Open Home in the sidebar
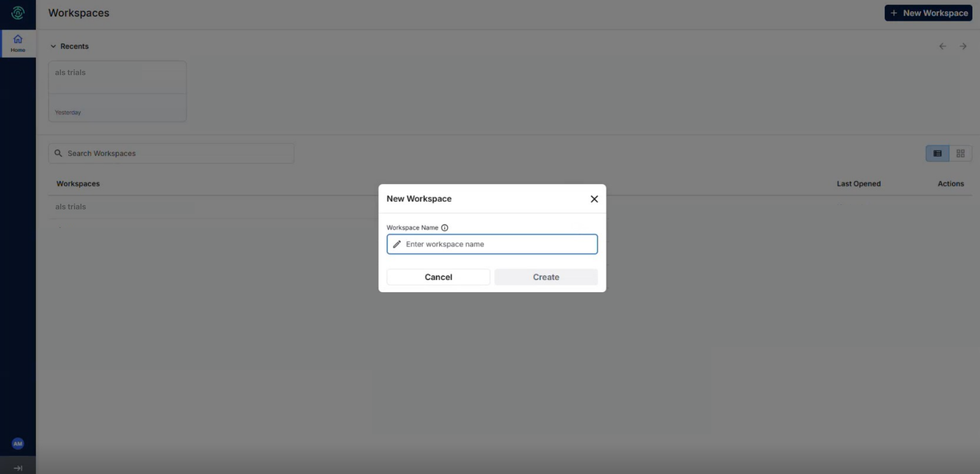Screen dimensions: 980x474 coord(18,43)
